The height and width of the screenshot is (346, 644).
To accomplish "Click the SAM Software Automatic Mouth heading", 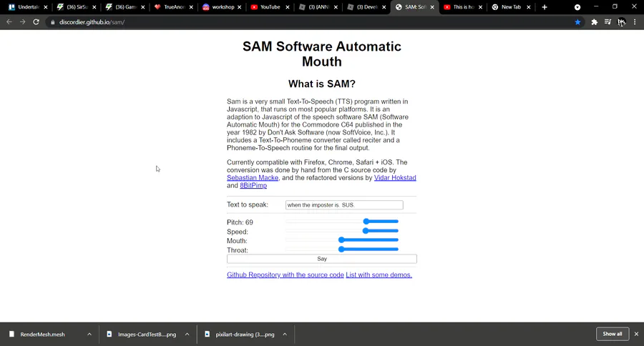I will (x=322, y=54).
